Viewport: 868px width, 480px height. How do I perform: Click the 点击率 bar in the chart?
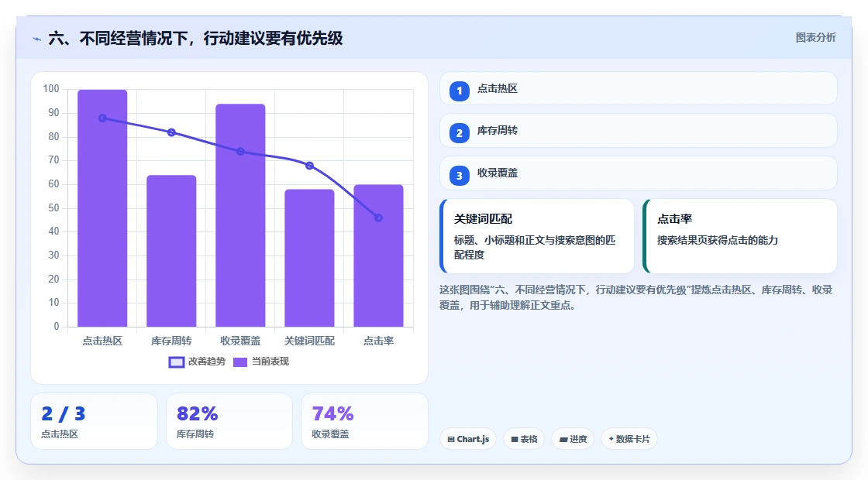click(379, 255)
